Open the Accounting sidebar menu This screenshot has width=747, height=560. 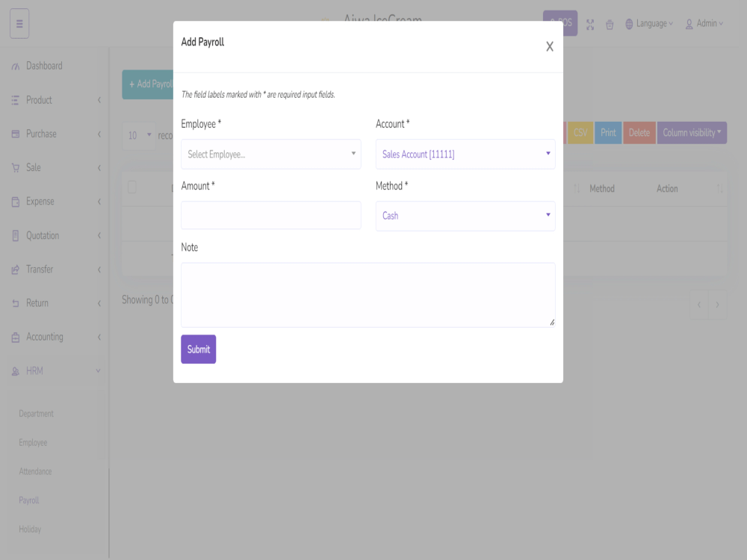coord(55,337)
